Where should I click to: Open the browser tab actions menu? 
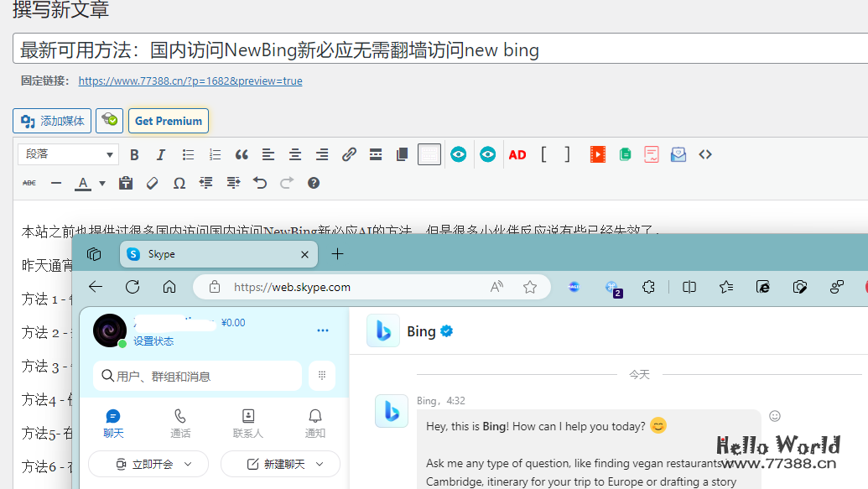point(94,253)
